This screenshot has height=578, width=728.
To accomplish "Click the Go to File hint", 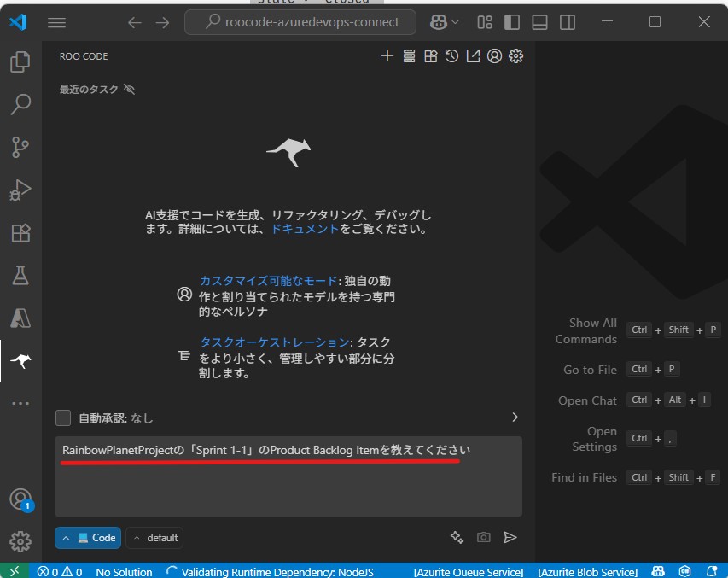I will tap(590, 370).
